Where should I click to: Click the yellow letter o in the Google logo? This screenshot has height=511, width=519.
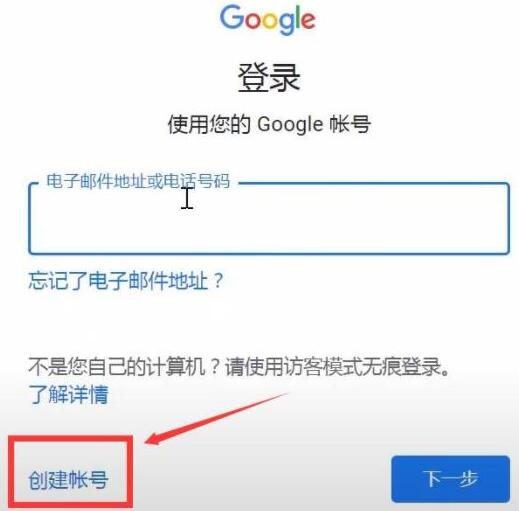coord(272,21)
